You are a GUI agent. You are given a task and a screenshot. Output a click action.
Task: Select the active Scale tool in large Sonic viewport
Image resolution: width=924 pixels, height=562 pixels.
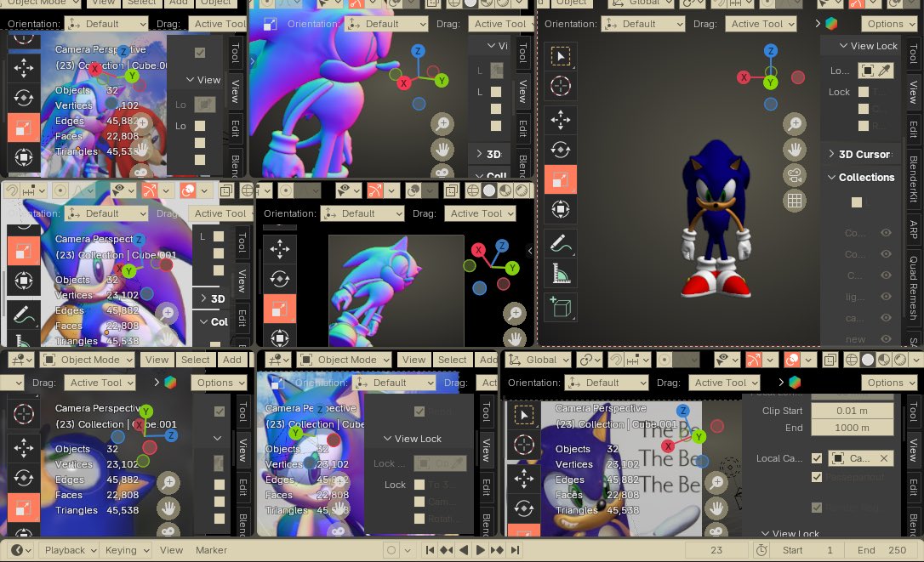(x=561, y=179)
